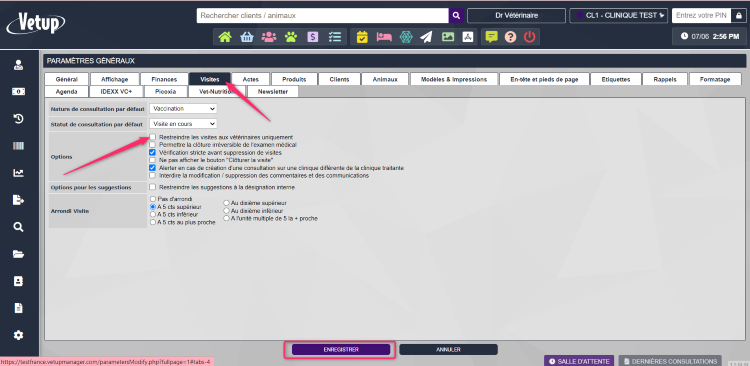Focus the 'Entrez votre PIN' field
Screen dimensions: 750x366
click(x=702, y=15)
